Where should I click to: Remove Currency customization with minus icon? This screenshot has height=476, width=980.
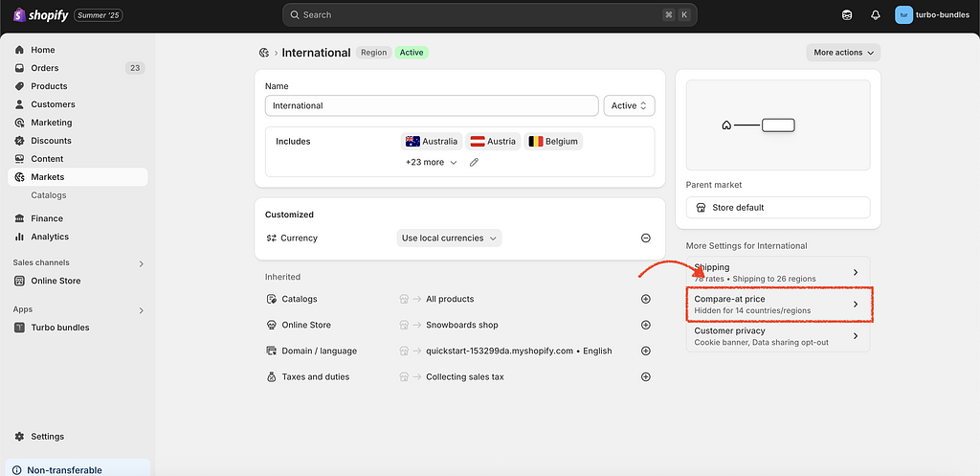tap(646, 238)
